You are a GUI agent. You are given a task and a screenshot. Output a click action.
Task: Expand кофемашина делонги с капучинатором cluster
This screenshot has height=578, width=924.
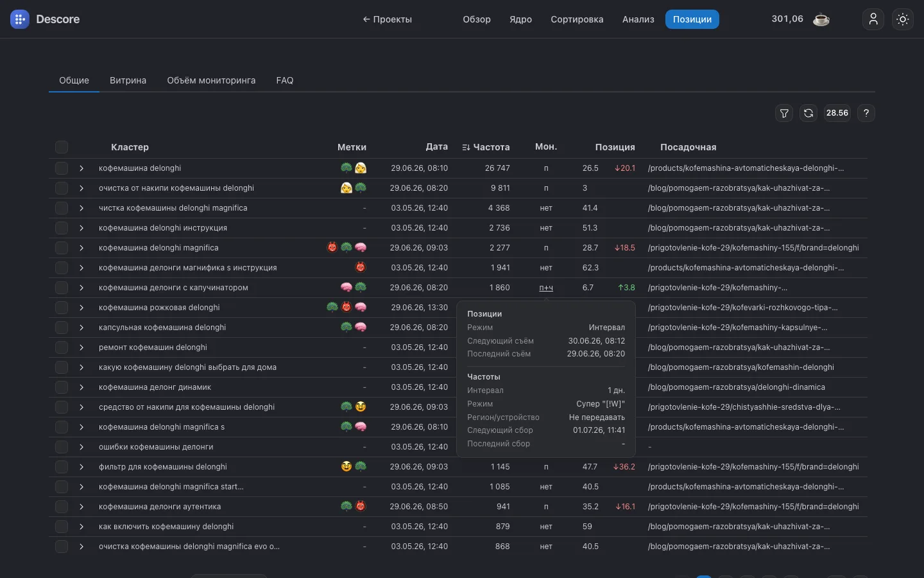point(81,288)
